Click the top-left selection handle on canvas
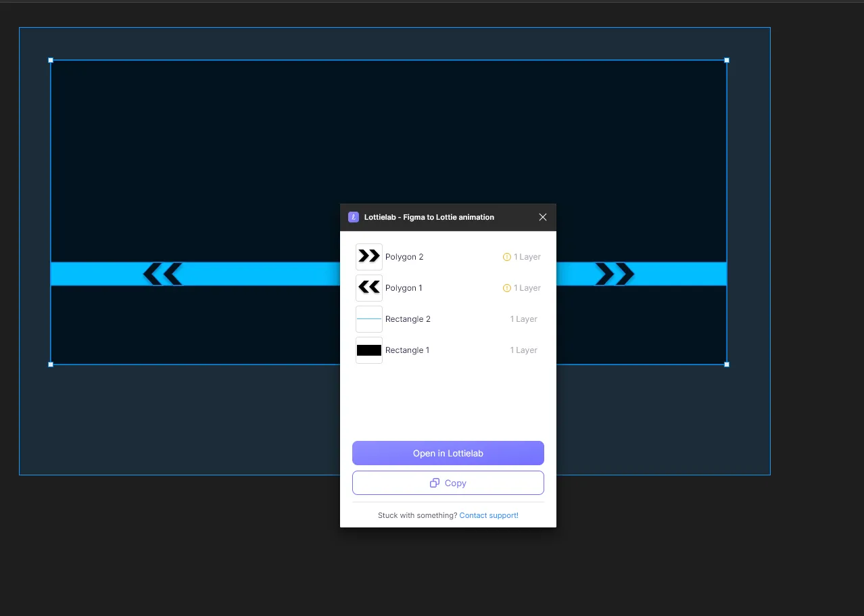 point(51,60)
